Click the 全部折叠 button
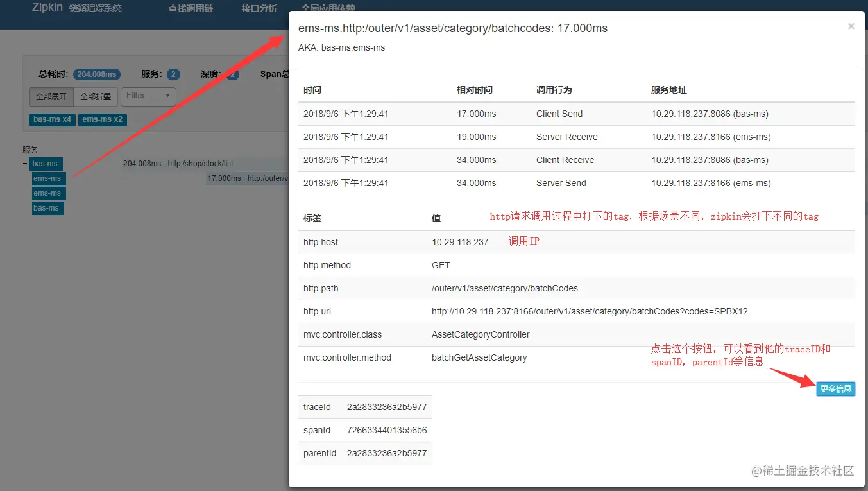The image size is (868, 491). click(96, 96)
